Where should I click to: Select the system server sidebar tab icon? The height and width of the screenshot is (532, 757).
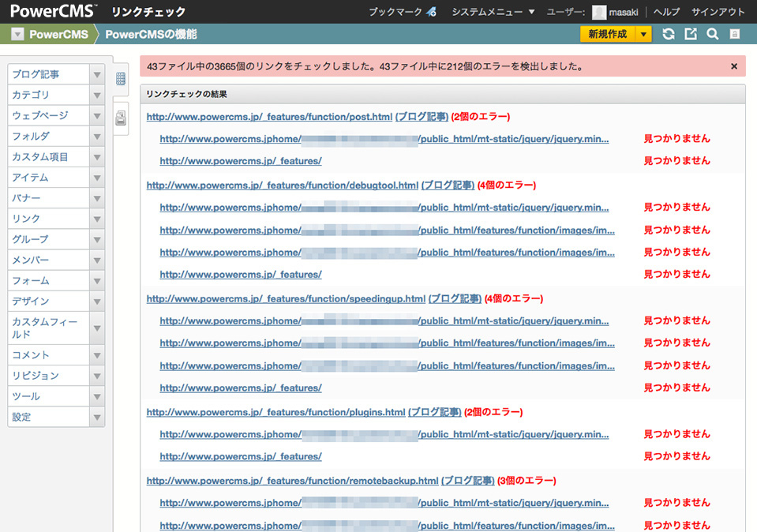pos(121,78)
